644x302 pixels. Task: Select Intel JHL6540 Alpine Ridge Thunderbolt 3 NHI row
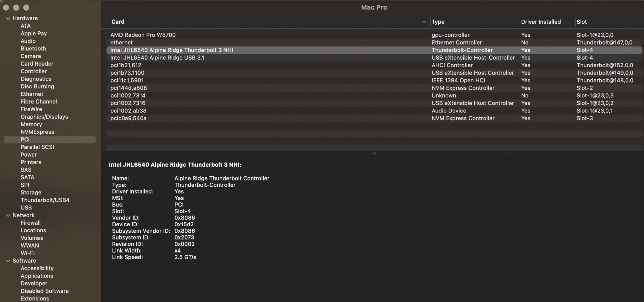[x=374, y=50]
